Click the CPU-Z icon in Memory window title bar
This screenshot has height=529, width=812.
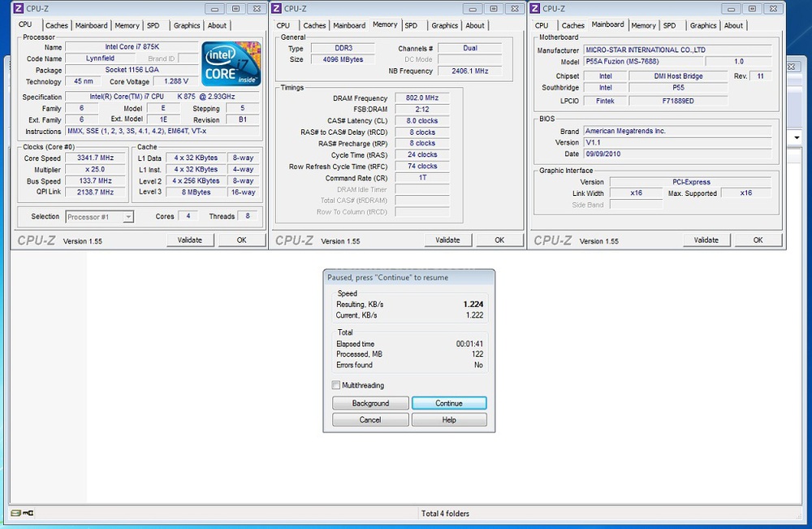coord(276,8)
